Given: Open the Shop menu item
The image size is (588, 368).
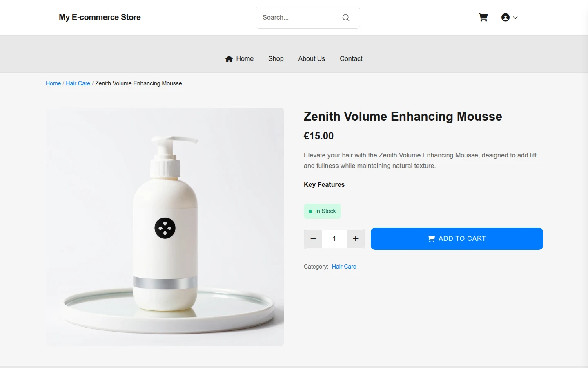Looking at the screenshot, I should pos(276,59).
